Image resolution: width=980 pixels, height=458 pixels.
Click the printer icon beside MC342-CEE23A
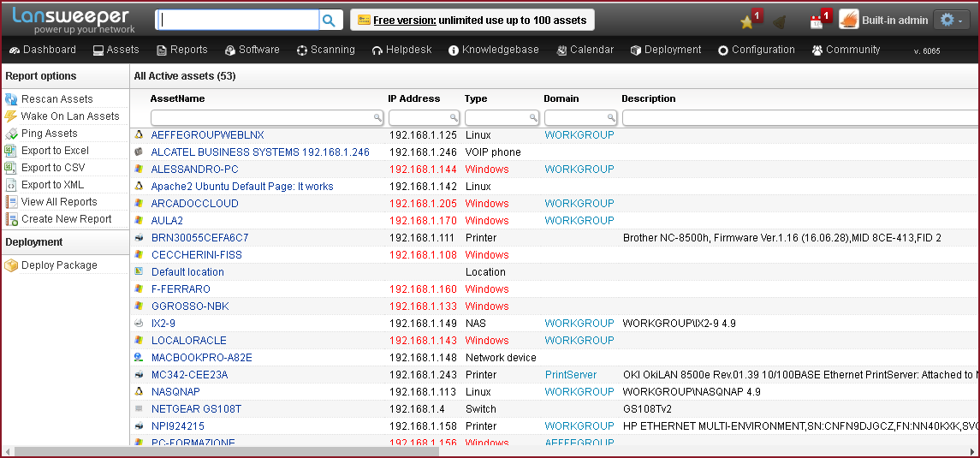(139, 375)
